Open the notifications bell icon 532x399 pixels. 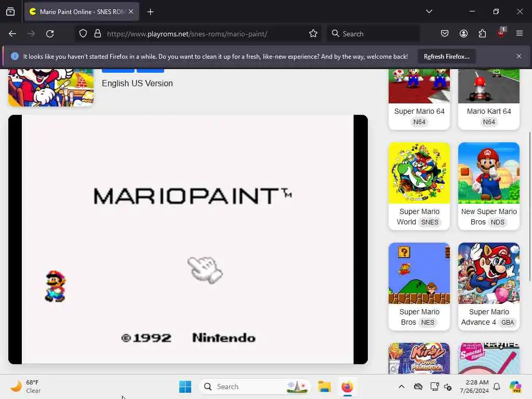pyautogui.click(x=497, y=387)
